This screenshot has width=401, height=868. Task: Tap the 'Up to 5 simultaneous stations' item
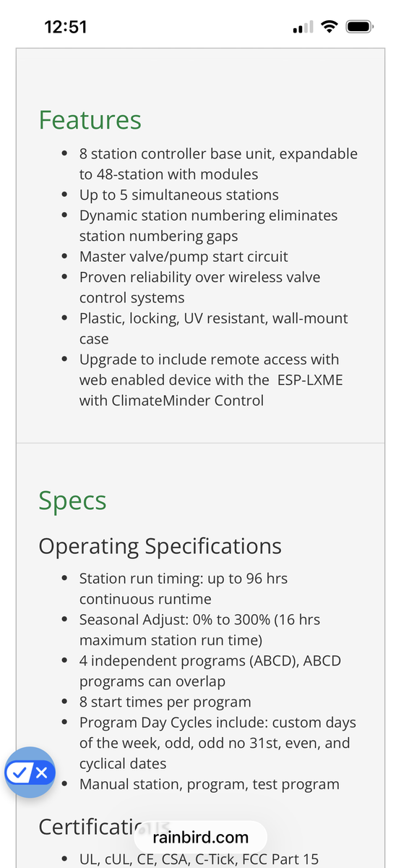click(179, 195)
